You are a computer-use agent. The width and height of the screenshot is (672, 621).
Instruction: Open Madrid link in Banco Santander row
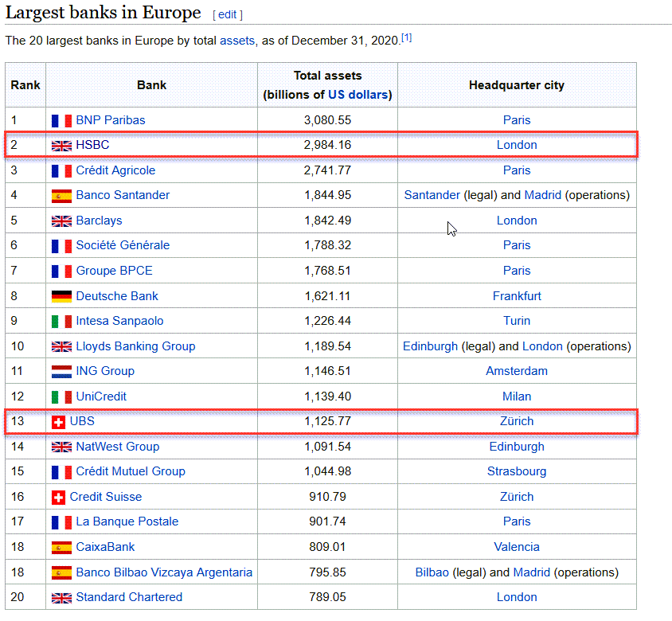542,195
